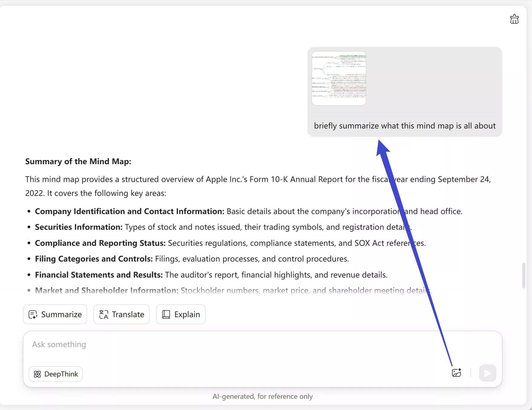532x410 pixels.
Task: Open the attached mind map thumbnail
Action: (339, 78)
